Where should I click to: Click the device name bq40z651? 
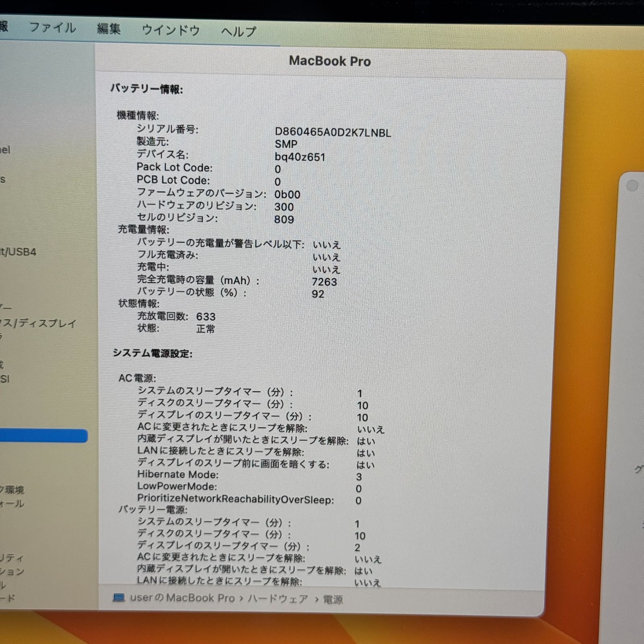[300, 157]
